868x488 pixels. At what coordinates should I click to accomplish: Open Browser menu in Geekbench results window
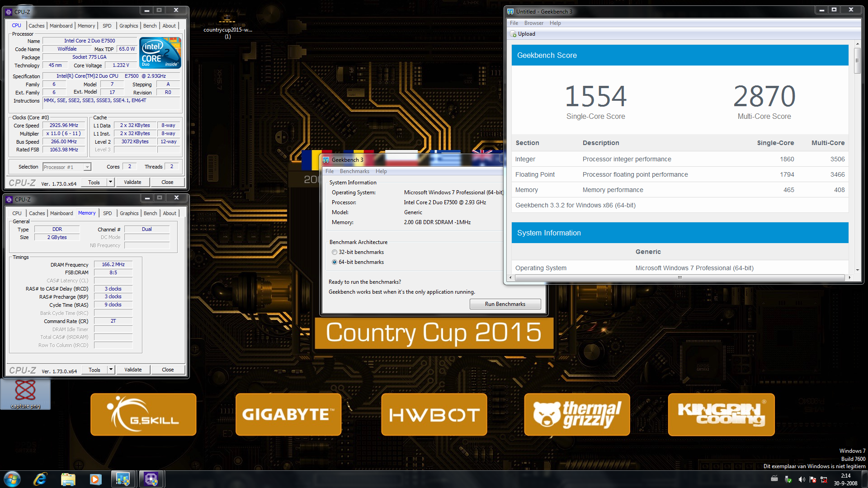click(534, 23)
